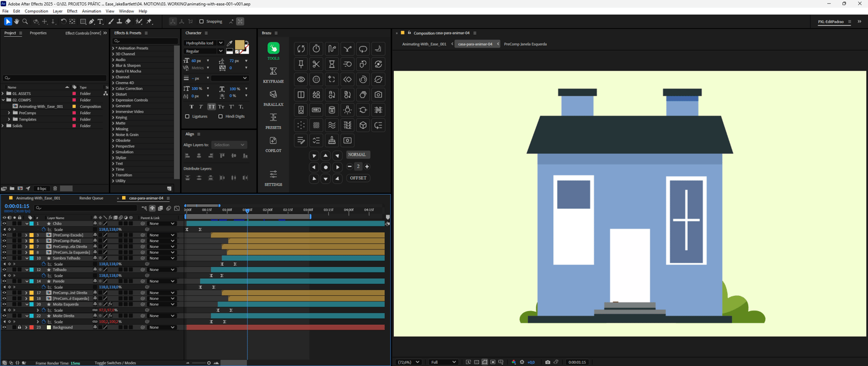Open the Composition menu
Viewport: 868px width, 366px height.
(36, 11)
